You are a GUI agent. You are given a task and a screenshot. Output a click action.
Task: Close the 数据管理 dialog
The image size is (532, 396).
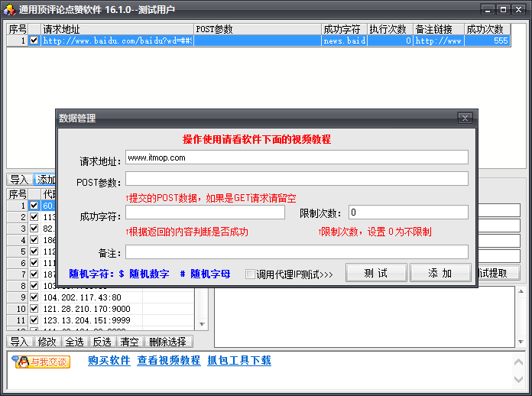(x=465, y=118)
